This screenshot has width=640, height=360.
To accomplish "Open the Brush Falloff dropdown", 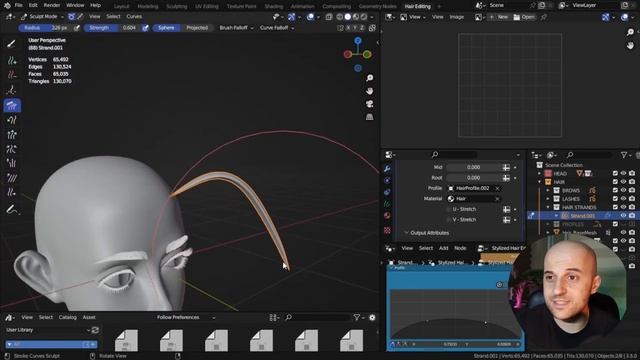I will tap(236, 28).
